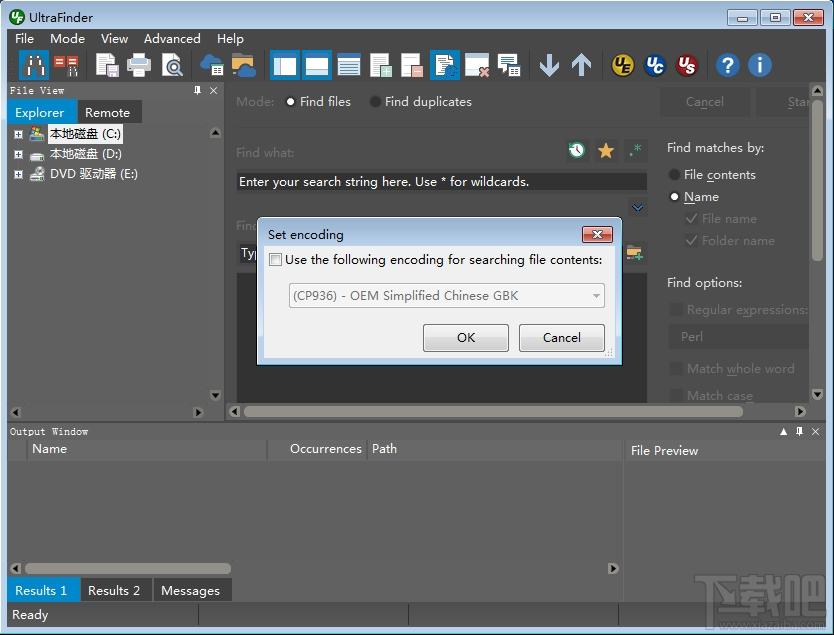This screenshot has height=635, width=834.
Task: Click the export results toolbar icon
Action: click(508, 65)
